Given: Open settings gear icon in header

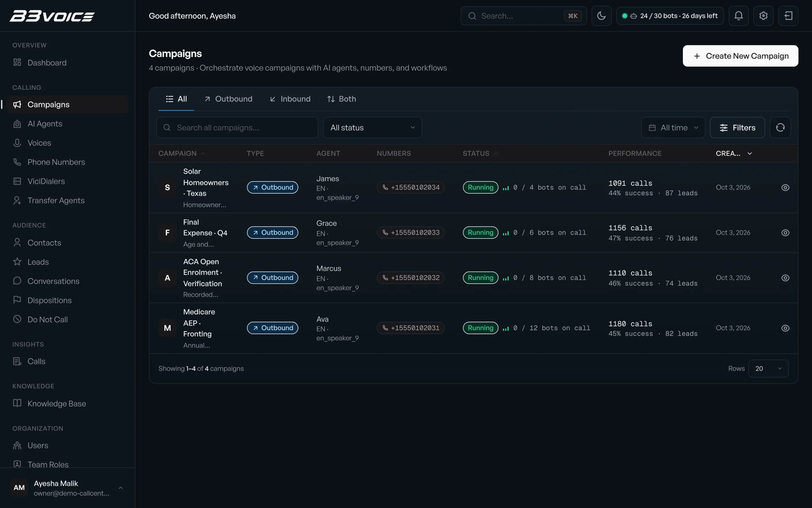Looking at the screenshot, I should point(763,16).
